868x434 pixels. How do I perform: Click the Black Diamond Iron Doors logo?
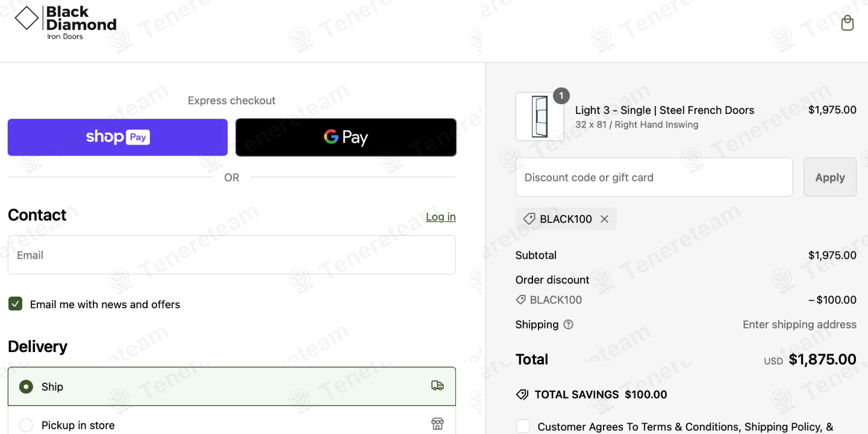coord(66,24)
